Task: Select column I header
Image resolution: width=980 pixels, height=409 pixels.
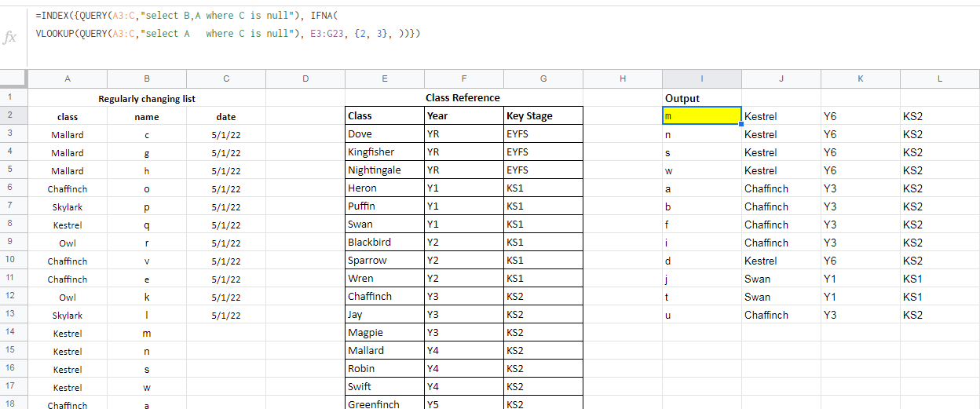Action: click(x=702, y=79)
